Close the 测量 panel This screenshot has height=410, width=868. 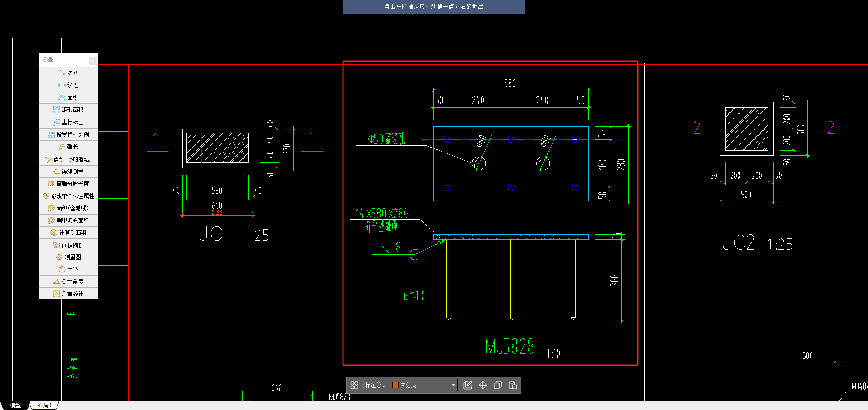pyautogui.click(x=92, y=60)
